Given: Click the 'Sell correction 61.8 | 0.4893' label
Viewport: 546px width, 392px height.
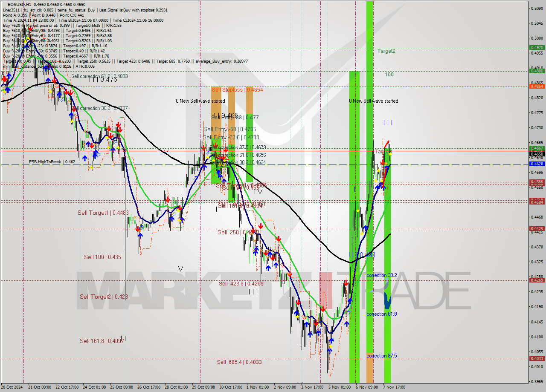Looking at the screenshot, I should (x=99, y=76).
